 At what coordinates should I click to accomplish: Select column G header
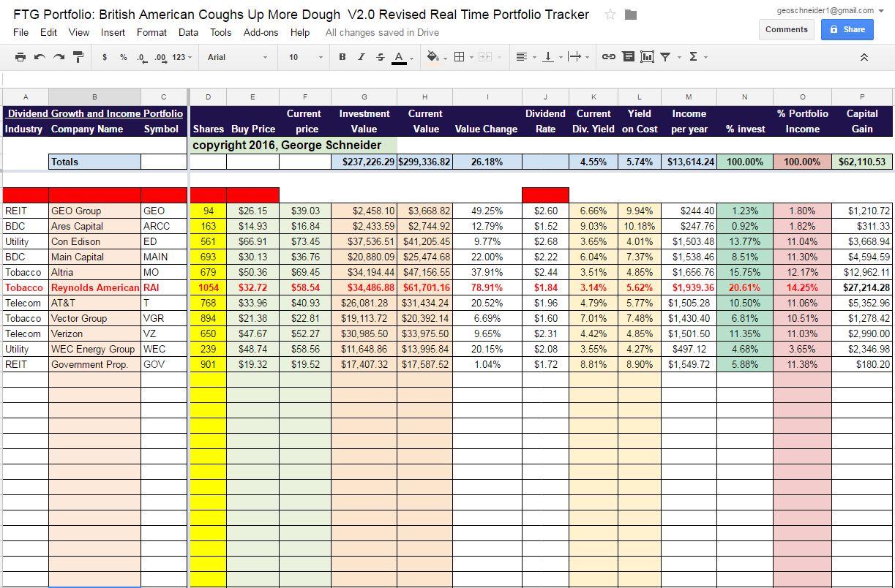coord(364,97)
